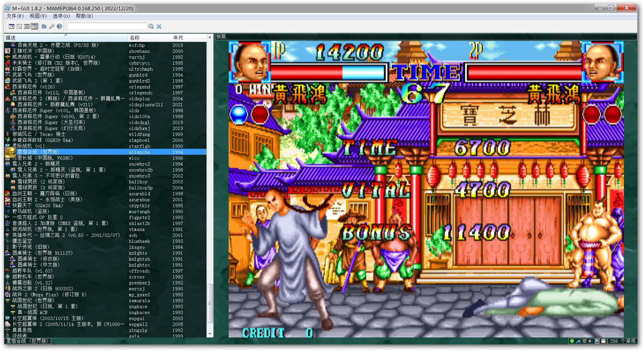Clear the search with the blue X icon
The height and width of the screenshot is (351, 644).
pos(159,26)
